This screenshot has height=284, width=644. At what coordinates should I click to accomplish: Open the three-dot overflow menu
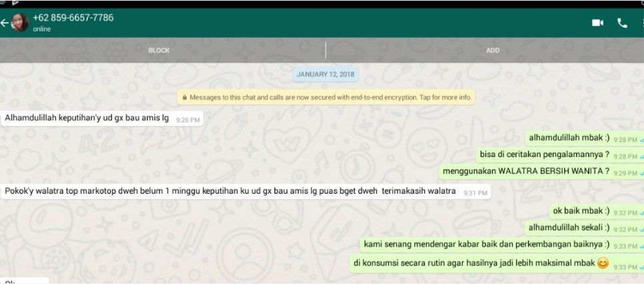[x=643, y=23]
